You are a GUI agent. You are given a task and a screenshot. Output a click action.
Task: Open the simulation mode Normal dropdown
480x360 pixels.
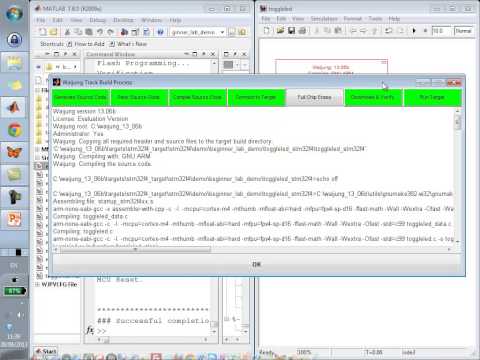tap(464, 31)
